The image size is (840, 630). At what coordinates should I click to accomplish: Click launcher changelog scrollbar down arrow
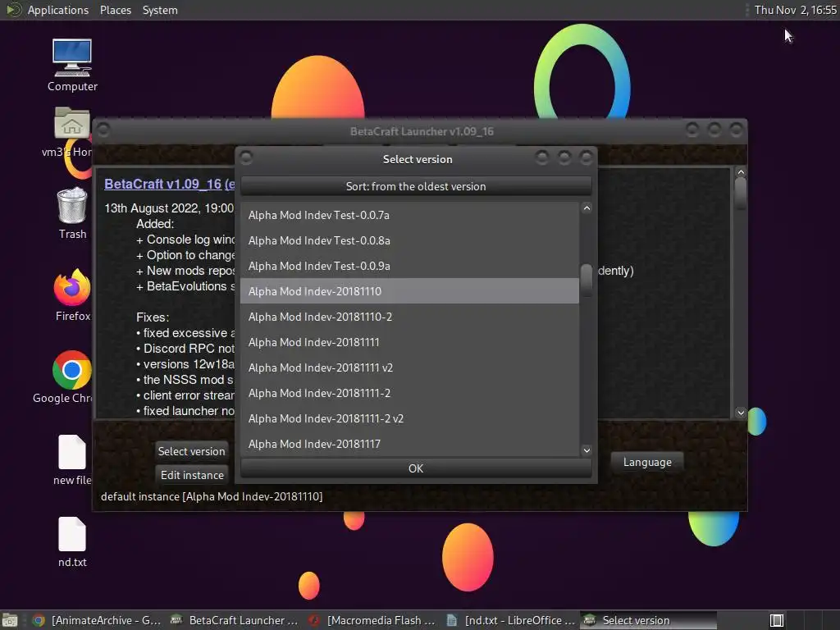[741, 413]
